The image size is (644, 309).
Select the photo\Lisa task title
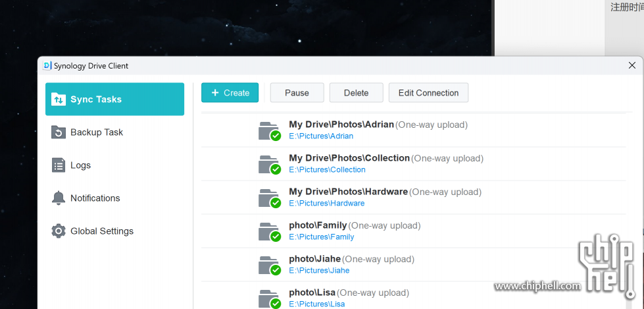pos(312,293)
